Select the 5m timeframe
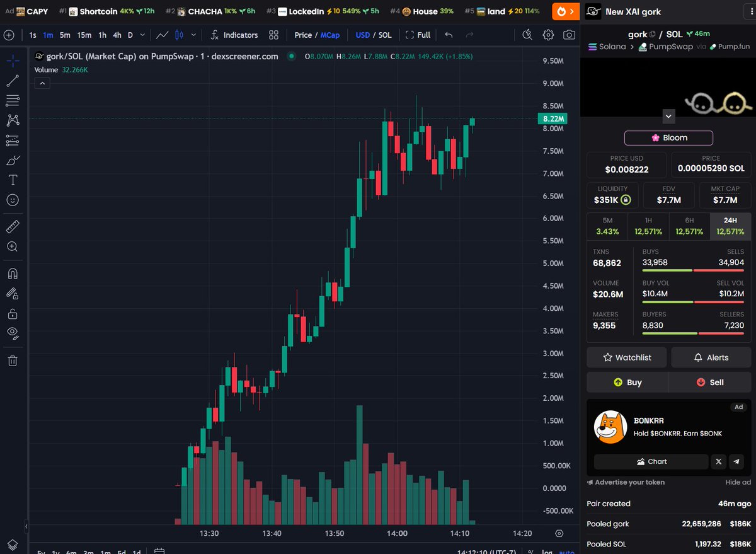 [x=65, y=35]
